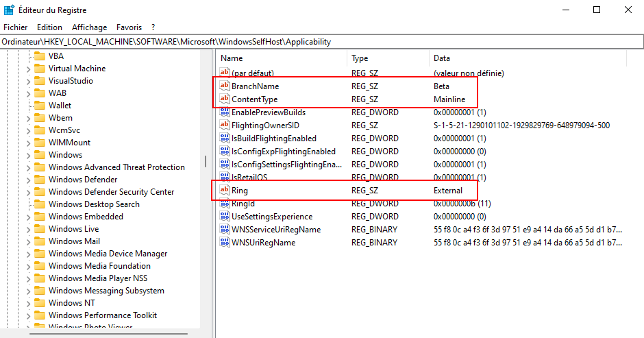Select Windows Desktop Search tree key

point(94,204)
